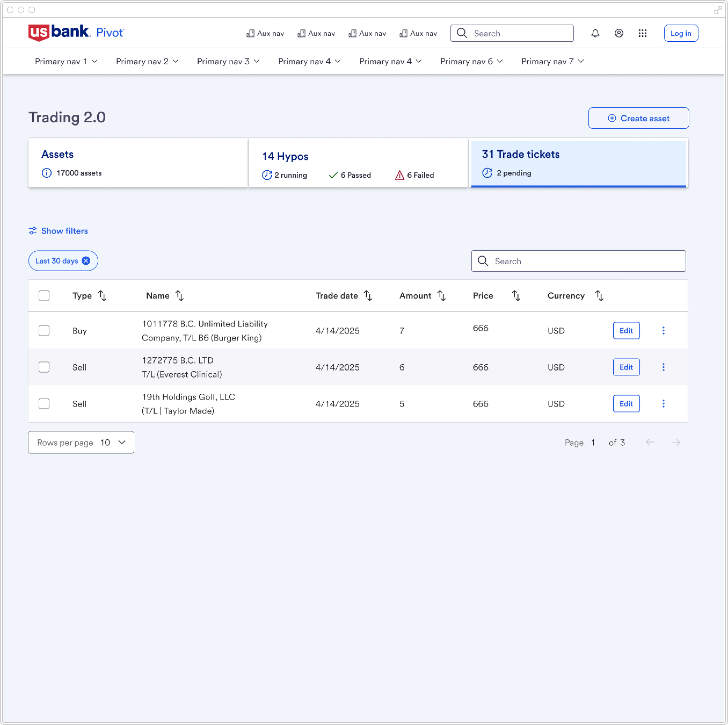Sort table by Trade date arrows
This screenshot has height=725, width=728.
click(x=368, y=296)
